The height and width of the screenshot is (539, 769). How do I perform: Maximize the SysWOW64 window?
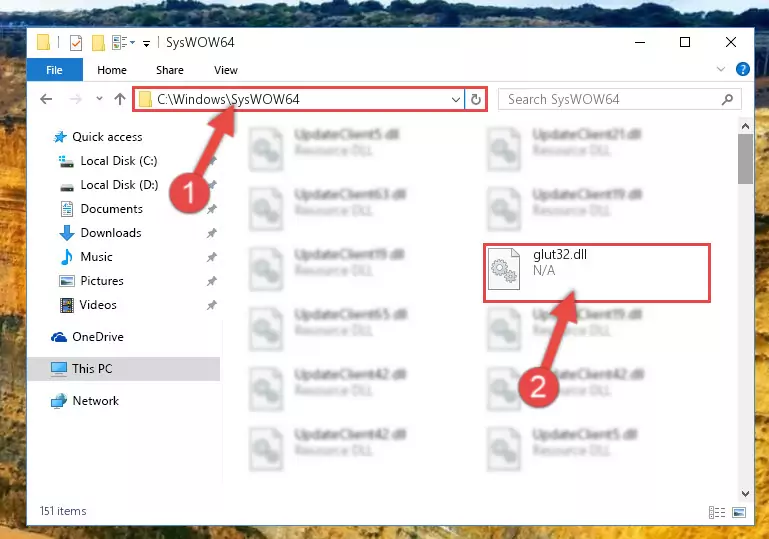point(685,43)
